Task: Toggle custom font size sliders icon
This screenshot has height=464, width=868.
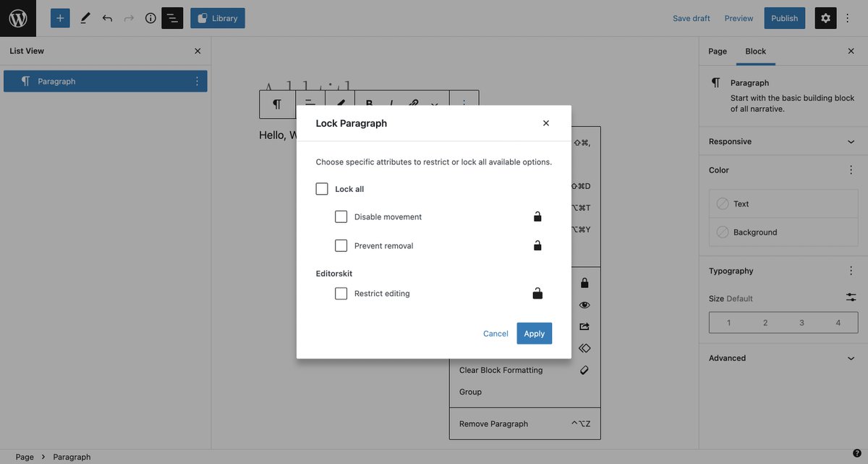Action: coord(851,298)
